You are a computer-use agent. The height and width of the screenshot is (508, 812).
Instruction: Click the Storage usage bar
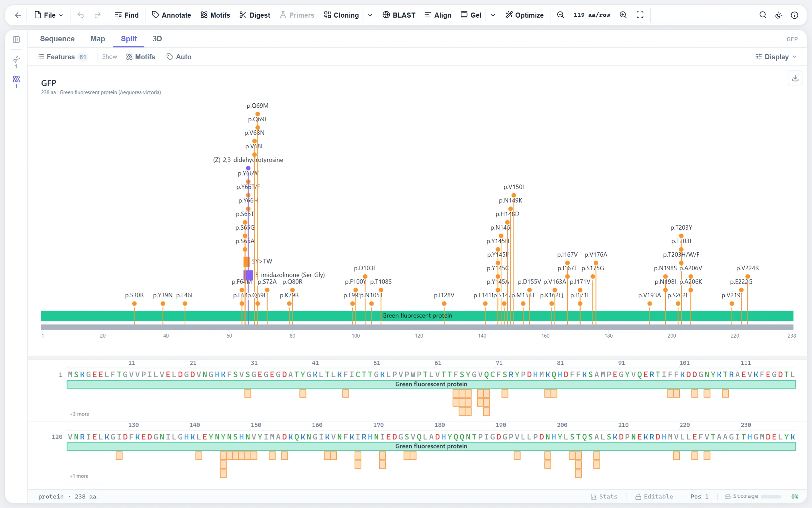tap(770, 496)
